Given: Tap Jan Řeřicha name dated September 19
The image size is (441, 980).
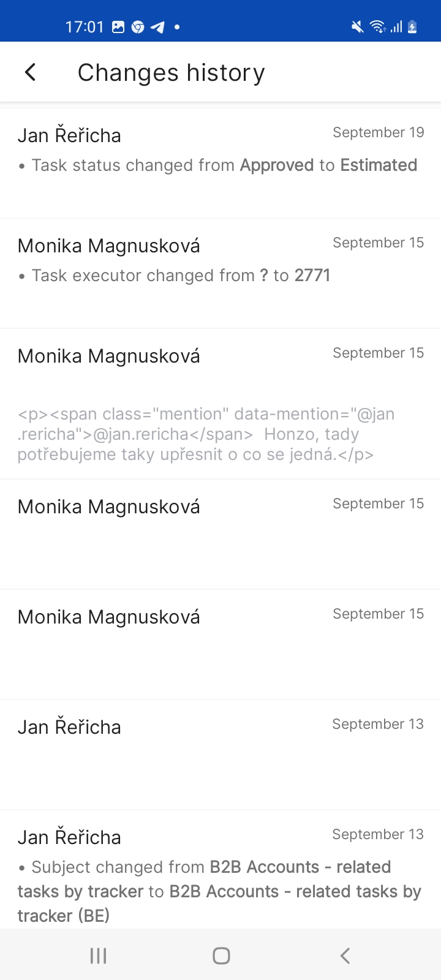Looking at the screenshot, I should (69, 135).
